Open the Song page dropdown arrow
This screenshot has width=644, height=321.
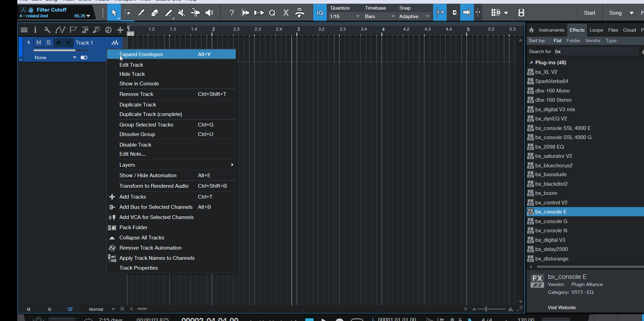coord(631,13)
